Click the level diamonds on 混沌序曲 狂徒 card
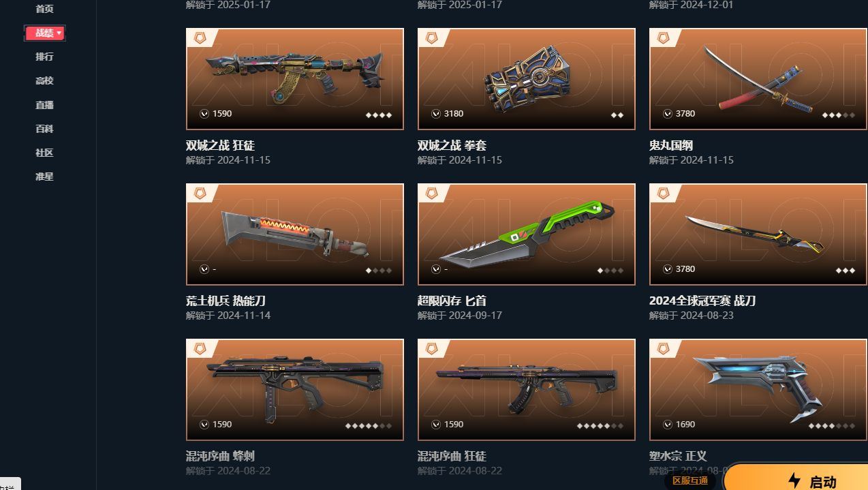Viewport: 868px width, 490px height. coord(600,426)
